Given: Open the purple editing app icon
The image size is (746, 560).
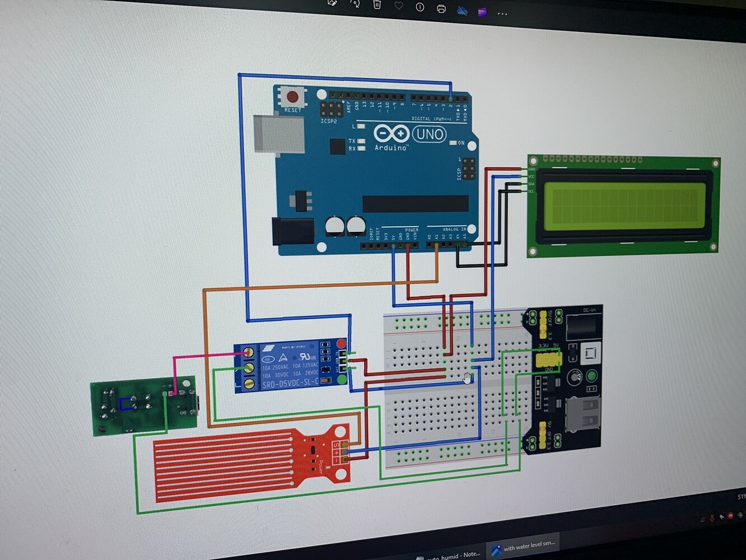Looking at the screenshot, I should [482, 12].
